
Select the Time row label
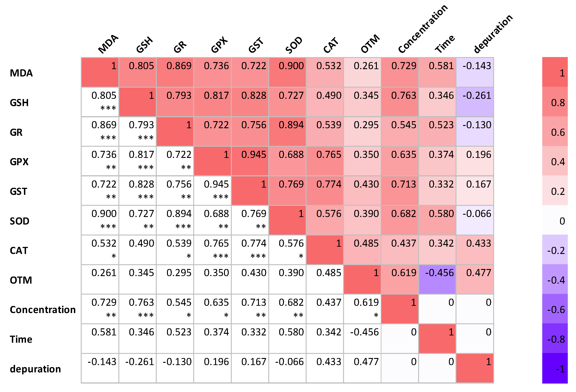[21, 339]
